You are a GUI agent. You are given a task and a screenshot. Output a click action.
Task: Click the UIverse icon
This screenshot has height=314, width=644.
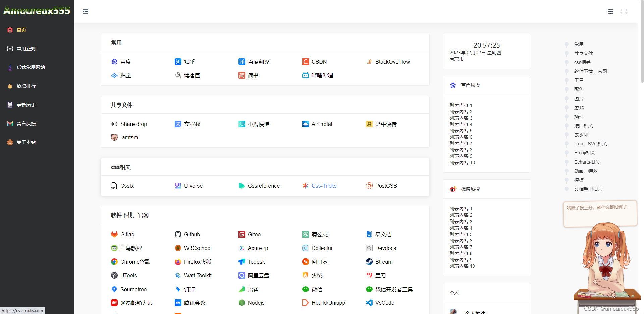(x=178, y=186)
